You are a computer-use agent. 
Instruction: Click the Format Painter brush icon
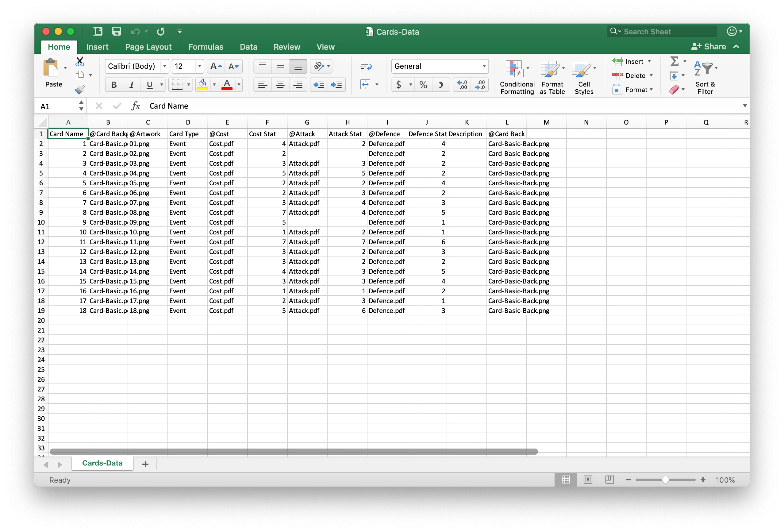pyautogui.click(x=80, y=89)
